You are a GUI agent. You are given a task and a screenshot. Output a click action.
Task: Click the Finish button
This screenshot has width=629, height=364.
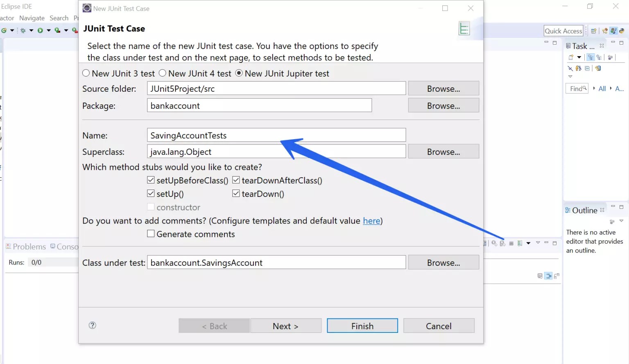362,326
